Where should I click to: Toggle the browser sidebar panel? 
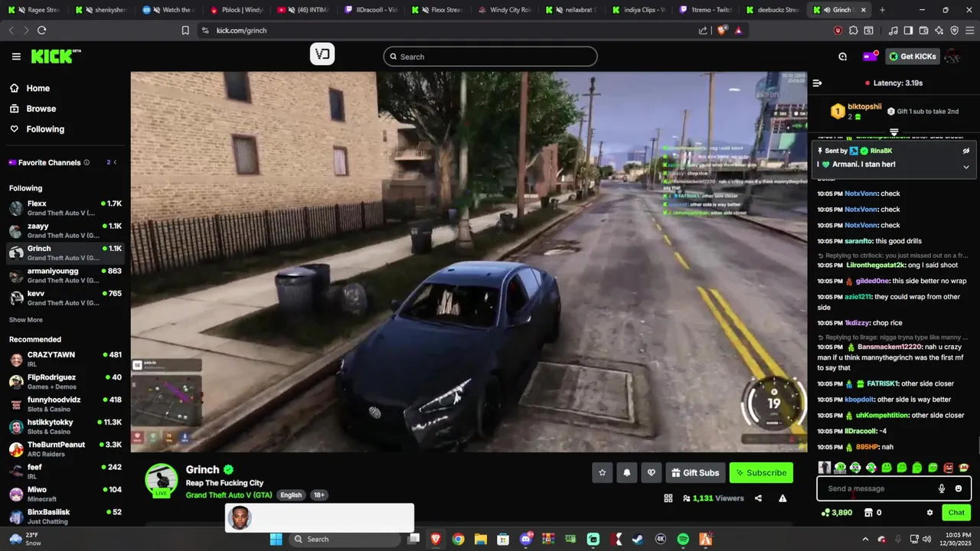(908, 30)
